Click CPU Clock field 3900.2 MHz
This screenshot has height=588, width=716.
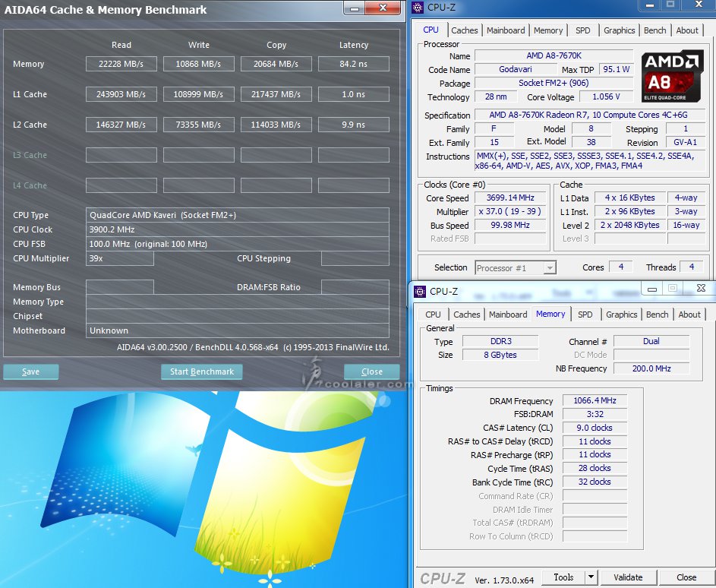[238, 229]
